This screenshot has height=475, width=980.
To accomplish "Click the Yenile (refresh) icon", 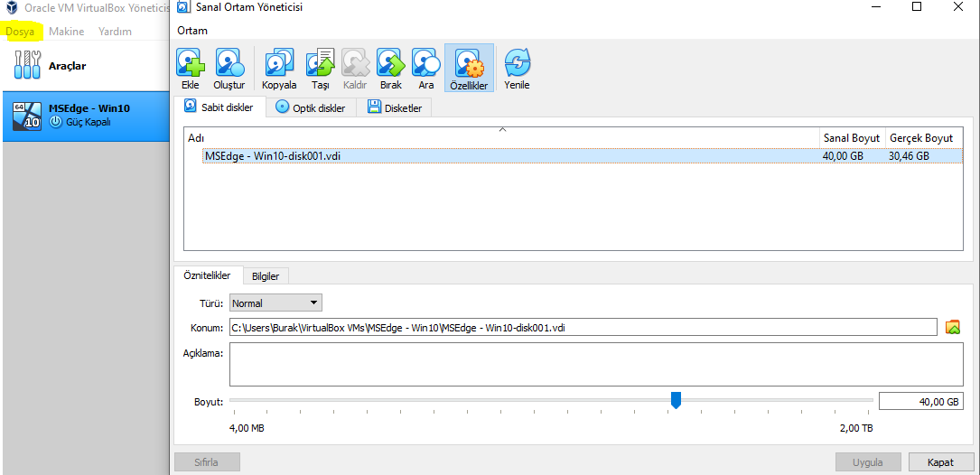I will click(x=517, y=63).
